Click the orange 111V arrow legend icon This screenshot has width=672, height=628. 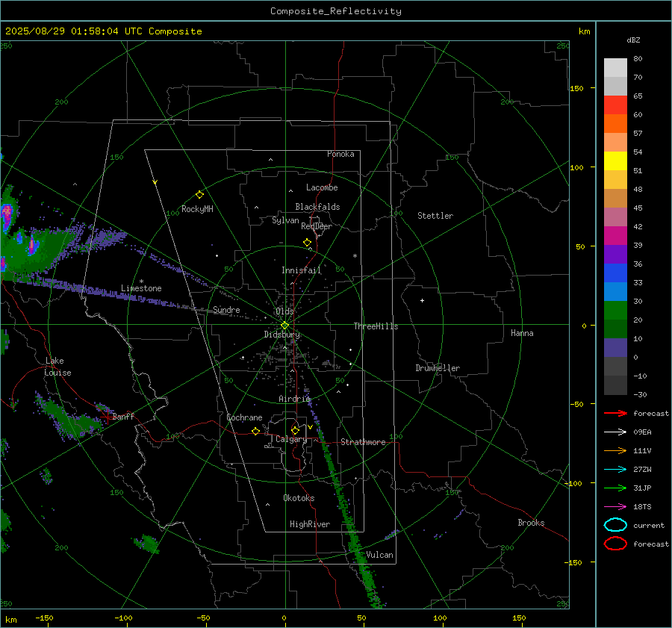pos(615,450)
